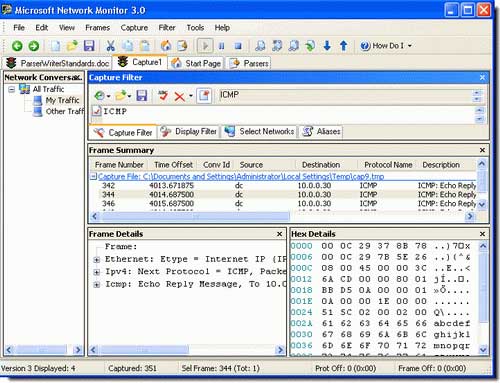Open the Frames menu
Screen dimensions: 500x383
(x=97, y=28)
